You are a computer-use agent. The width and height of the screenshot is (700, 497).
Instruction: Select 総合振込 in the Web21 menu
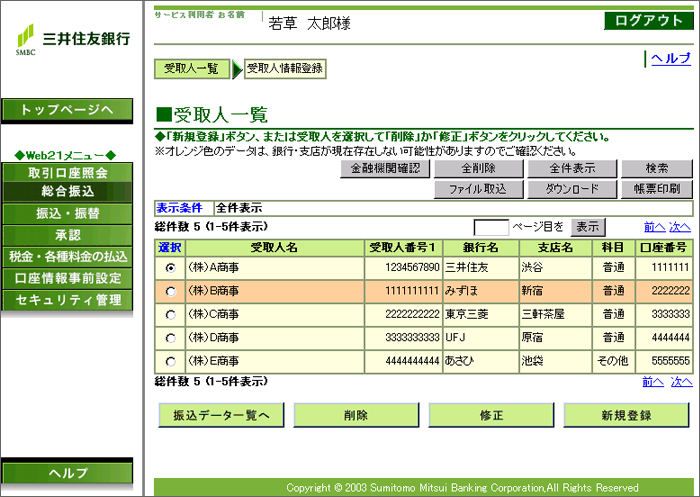point(67,192)
